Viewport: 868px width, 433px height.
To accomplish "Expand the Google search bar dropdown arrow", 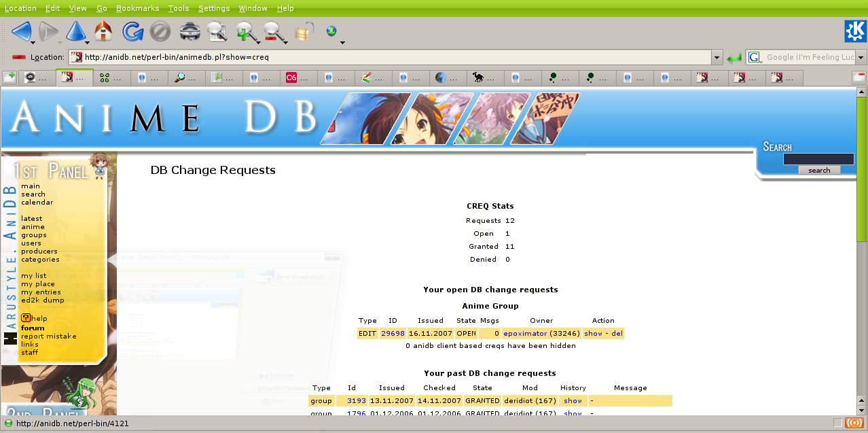I will pos(861,58).
